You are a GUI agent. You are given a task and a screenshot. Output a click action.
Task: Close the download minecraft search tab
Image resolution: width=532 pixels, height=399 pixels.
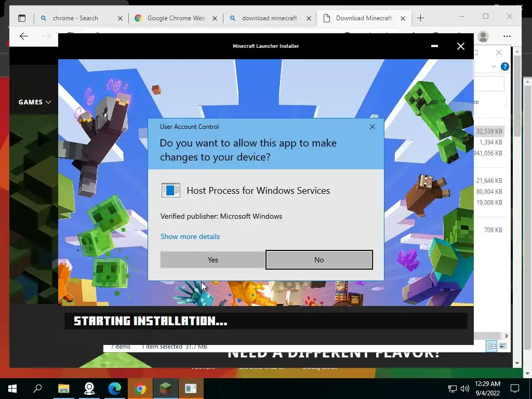point(309,19)
